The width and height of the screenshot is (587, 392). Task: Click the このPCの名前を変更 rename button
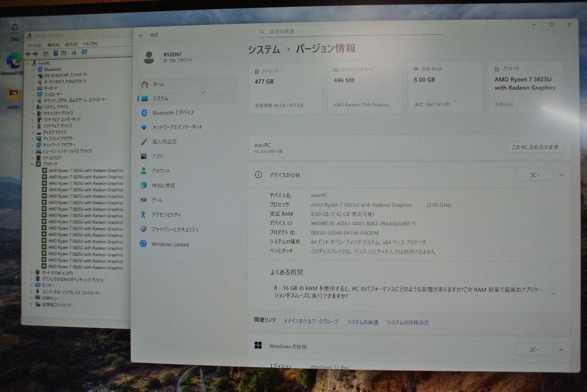coord(535,147)
